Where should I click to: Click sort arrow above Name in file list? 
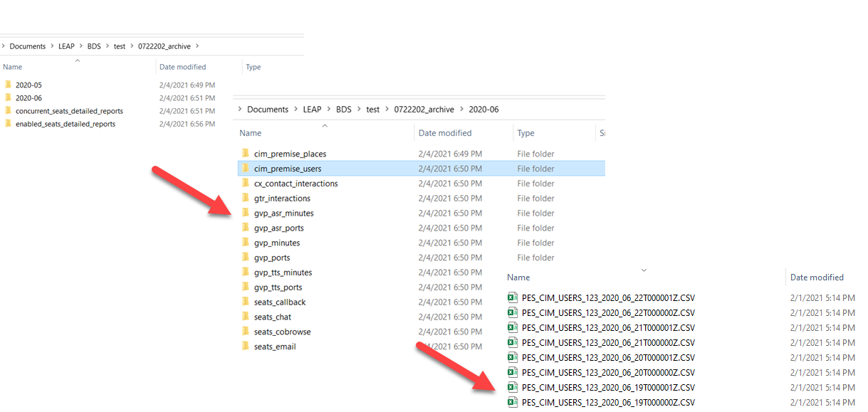coord(644,270)
